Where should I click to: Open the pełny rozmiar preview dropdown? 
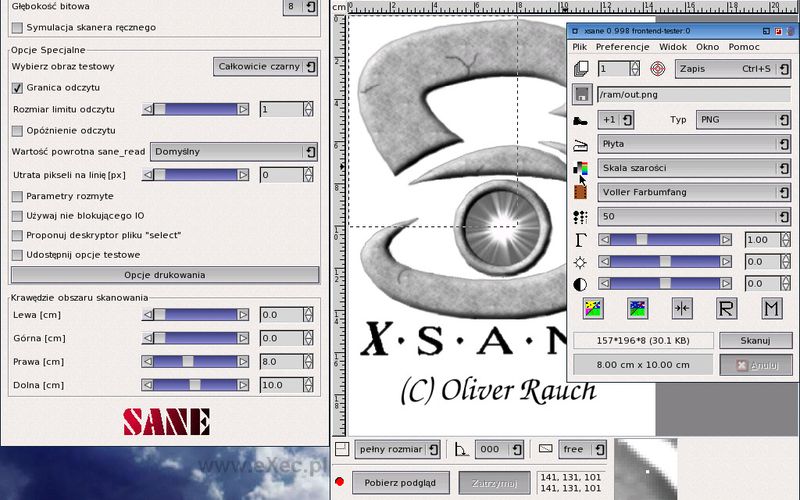[397, 449]
